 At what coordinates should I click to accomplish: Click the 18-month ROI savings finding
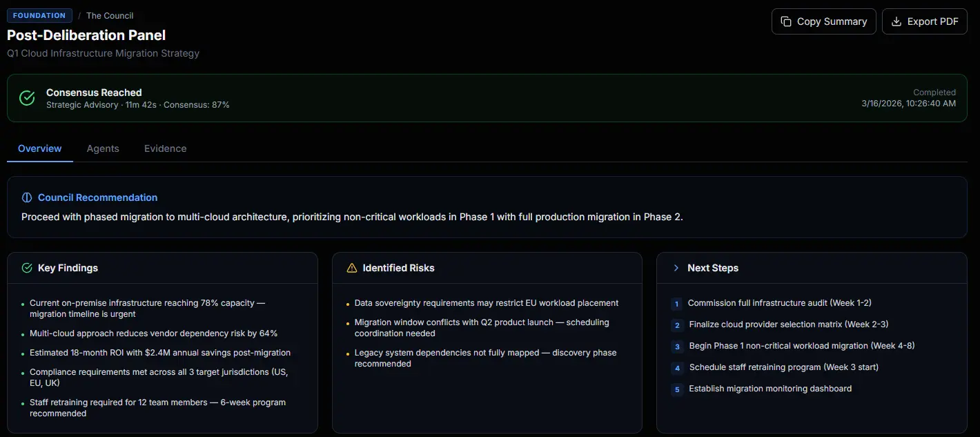tap(160, 353)
